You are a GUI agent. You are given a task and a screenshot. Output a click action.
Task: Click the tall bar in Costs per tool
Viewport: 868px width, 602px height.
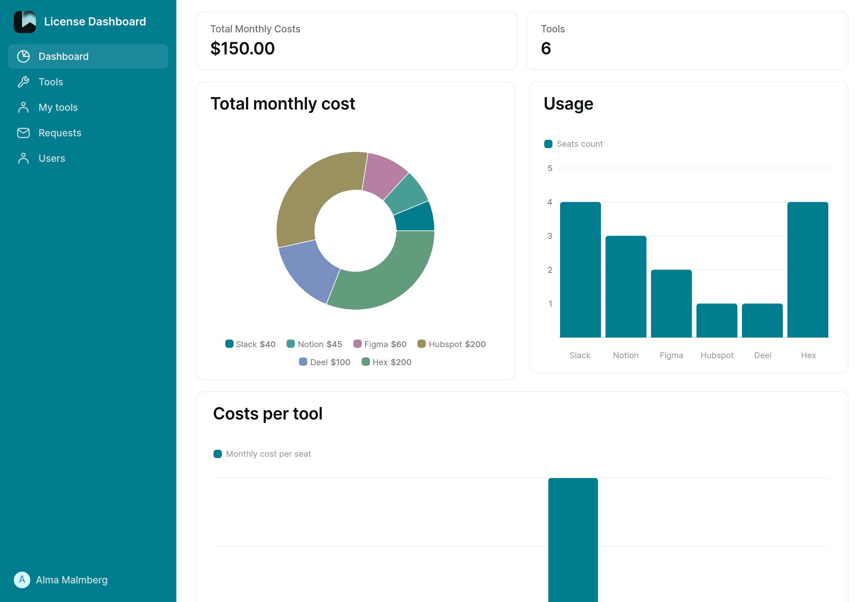coord(573,540)
